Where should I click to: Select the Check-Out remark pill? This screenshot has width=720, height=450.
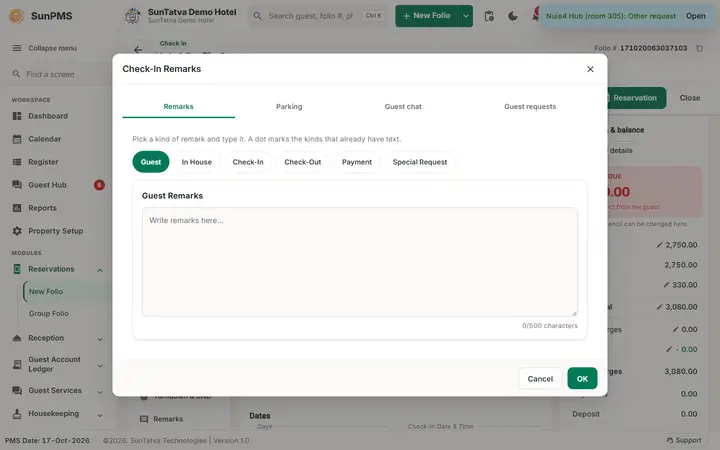point(303,162)
